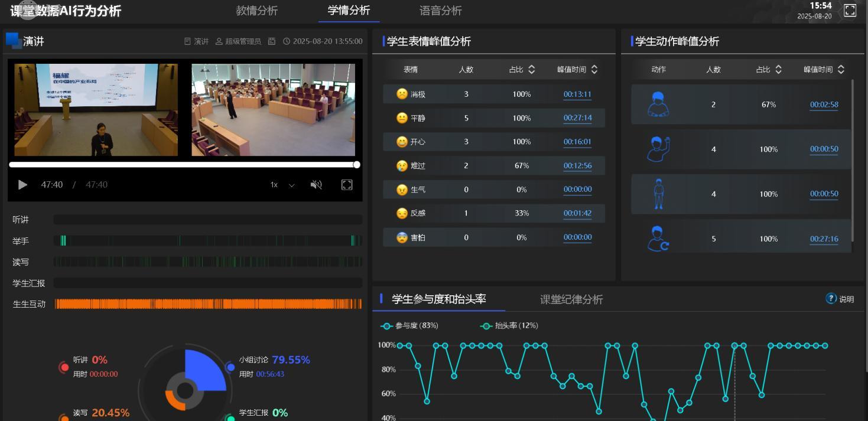Image resolution: width=868 pixels, height=421 pixels.
Task: Unmute the video audio
Action: tap(316, 185)
